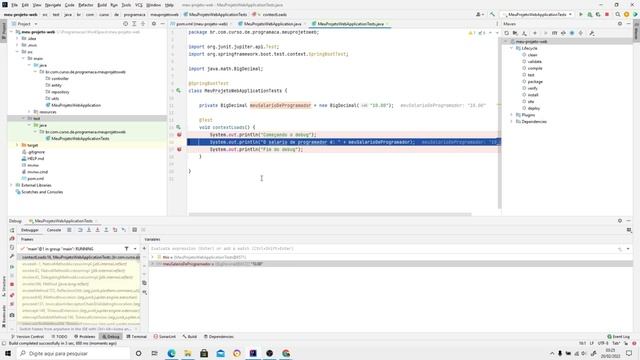Open the Navigate menu
Viewport: 640px width, 360px height.
(x=53, y=5)
